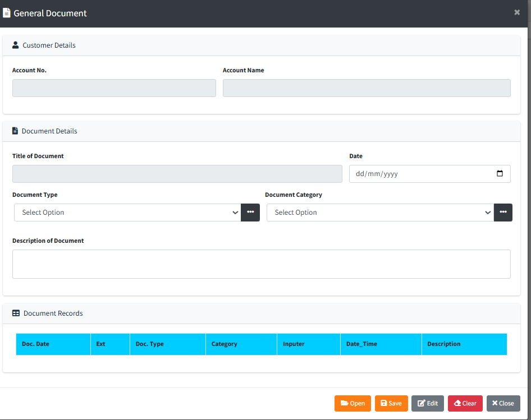
Task: Focus the Account Name field
Action: [x=367, y=88]
